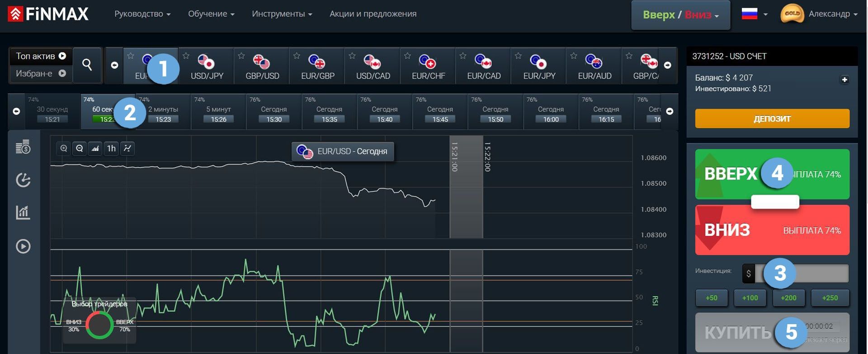Choose the Сегодня 15:30 expiry
This screenshot has width=868, height=354.
coord(274,111)
